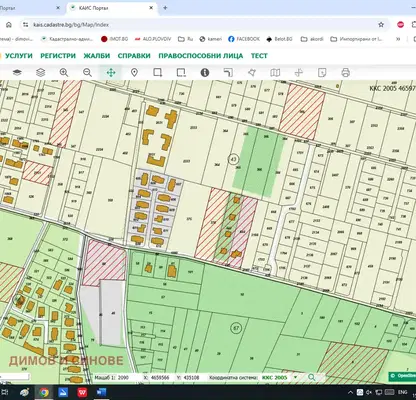The width and height of the screenshot is (416, 400).
Task: Select the object info tool
Action: [x=205, y=72]
